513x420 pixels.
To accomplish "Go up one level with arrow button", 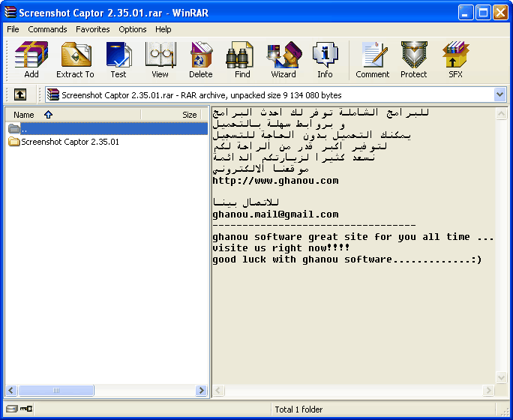I will pyautogui.click(x=20, y=94).
